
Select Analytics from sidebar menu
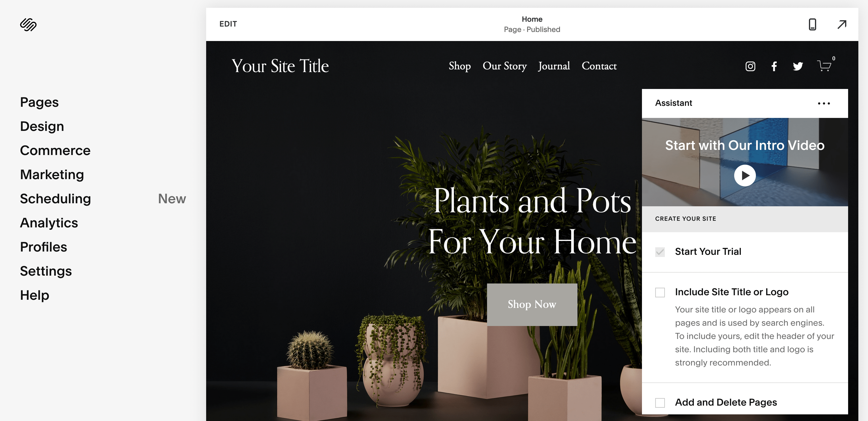[x=49, y=222]
